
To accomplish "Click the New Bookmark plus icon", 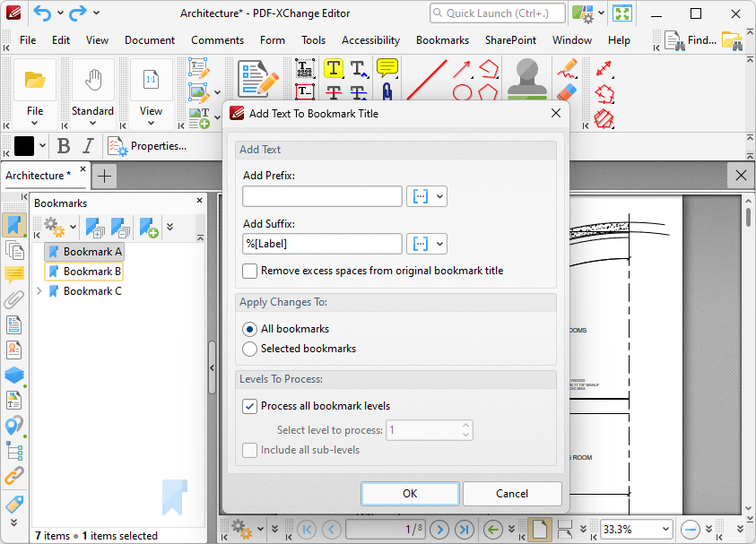I will pos(149,227).
